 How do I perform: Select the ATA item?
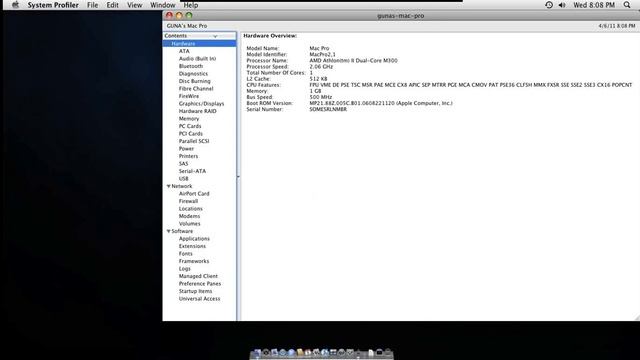point(184,51)
